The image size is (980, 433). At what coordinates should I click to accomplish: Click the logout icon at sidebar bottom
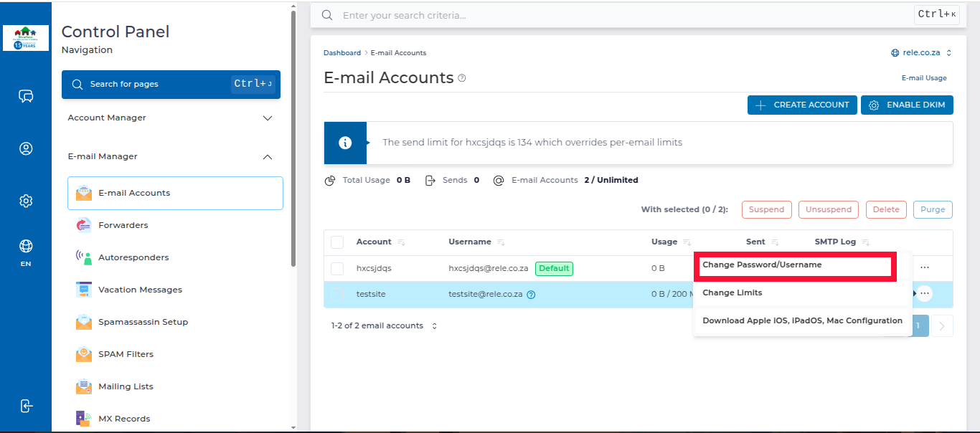point(26,406)
